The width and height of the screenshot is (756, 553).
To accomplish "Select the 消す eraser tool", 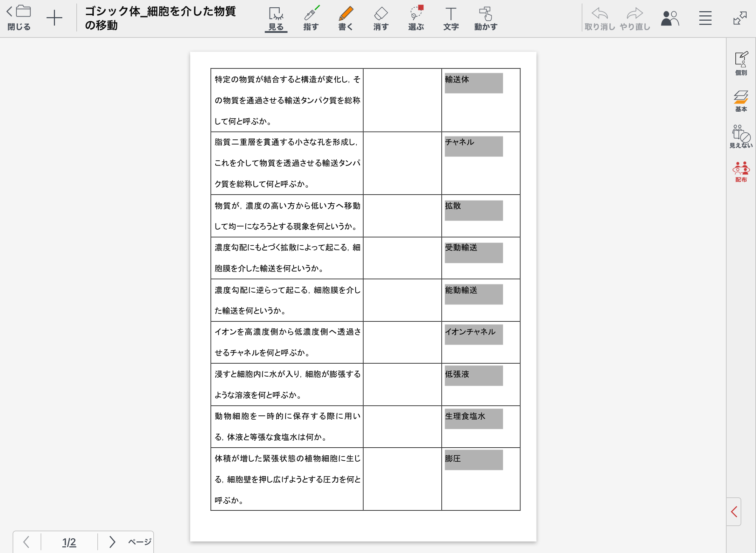I will 381,18.
